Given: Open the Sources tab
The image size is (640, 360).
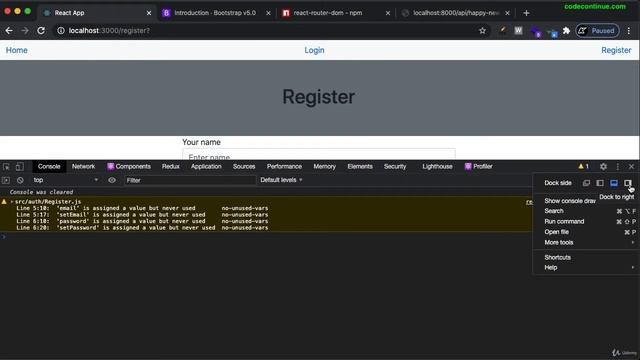Looking at the screenshot, I should click(244, 167).
